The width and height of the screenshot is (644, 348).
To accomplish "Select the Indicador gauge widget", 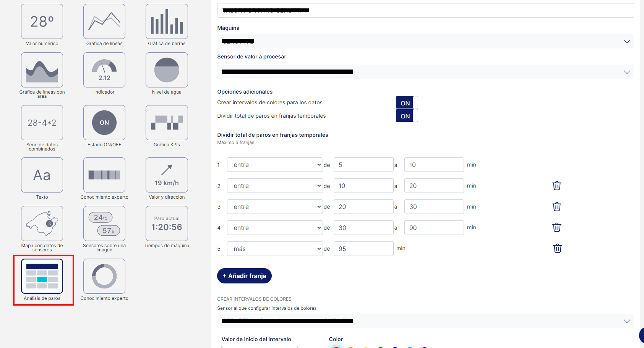I will (x=104, y=70).
